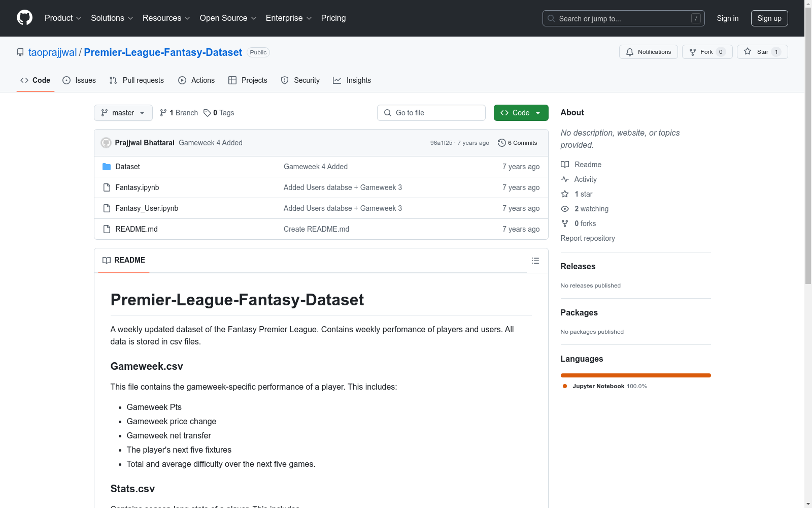Viewport: 812px width, 508px height.
Task: Click the search magnifier icon in header
Action: click(x=551, y=18)
